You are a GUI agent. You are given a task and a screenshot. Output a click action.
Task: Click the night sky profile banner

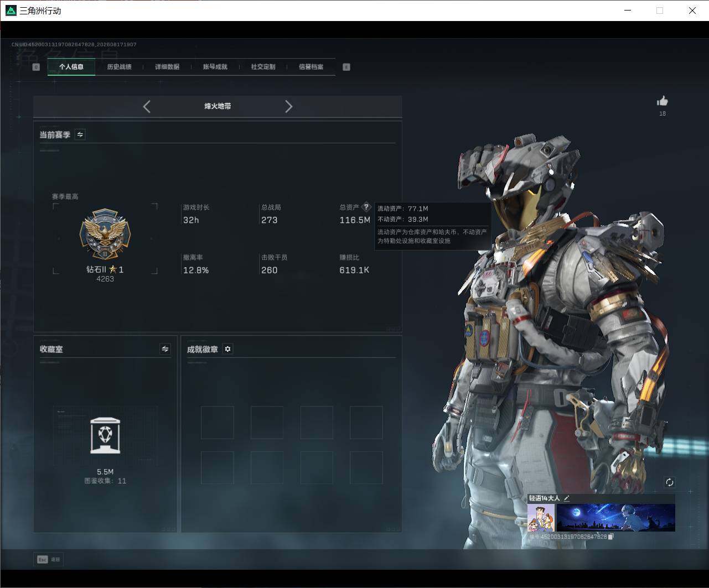[x=615, y=518]
